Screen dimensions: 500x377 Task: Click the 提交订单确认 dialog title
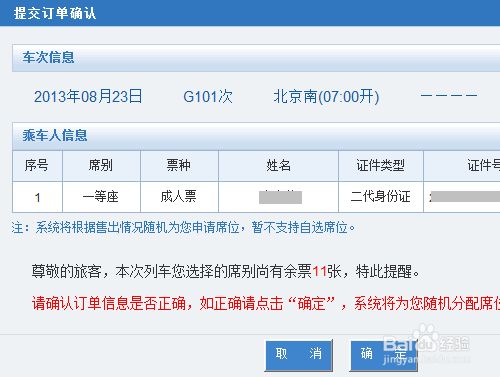pyautogui.click(x=55, y=13)
